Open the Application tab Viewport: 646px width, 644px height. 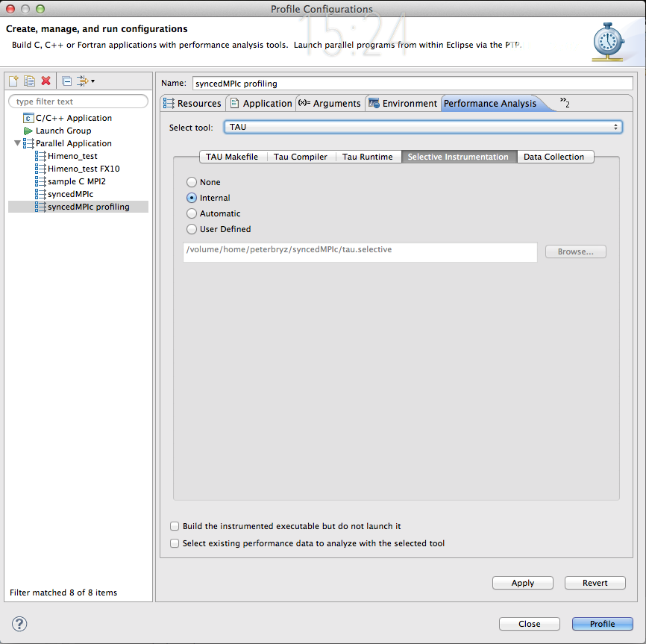click(x=261, y=104)
